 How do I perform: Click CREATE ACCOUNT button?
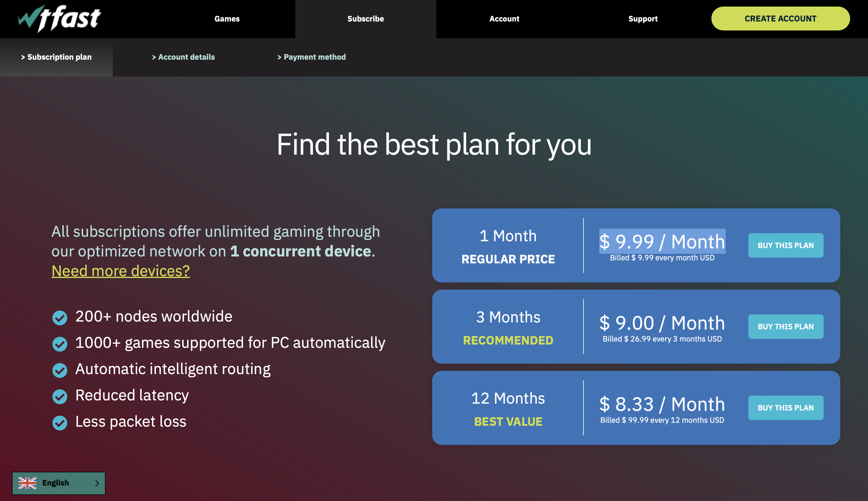point(780,19)
